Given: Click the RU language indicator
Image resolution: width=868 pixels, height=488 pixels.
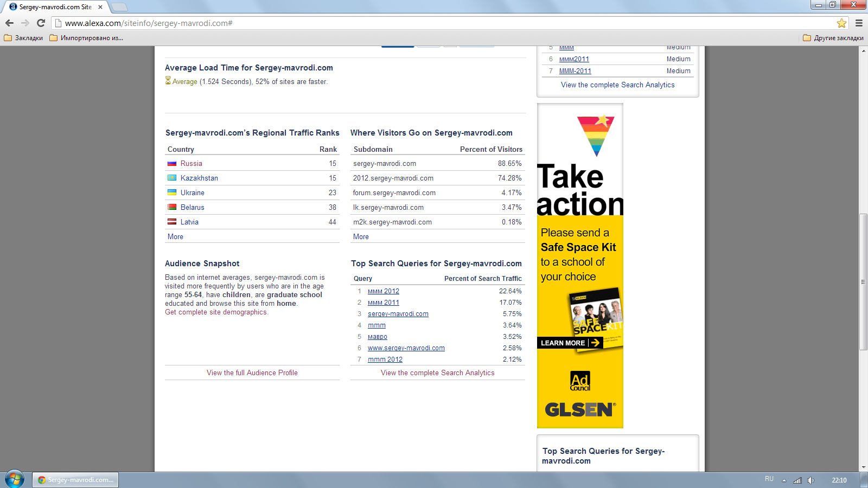Looking at the screenshot, I should [x=769, y=479].
